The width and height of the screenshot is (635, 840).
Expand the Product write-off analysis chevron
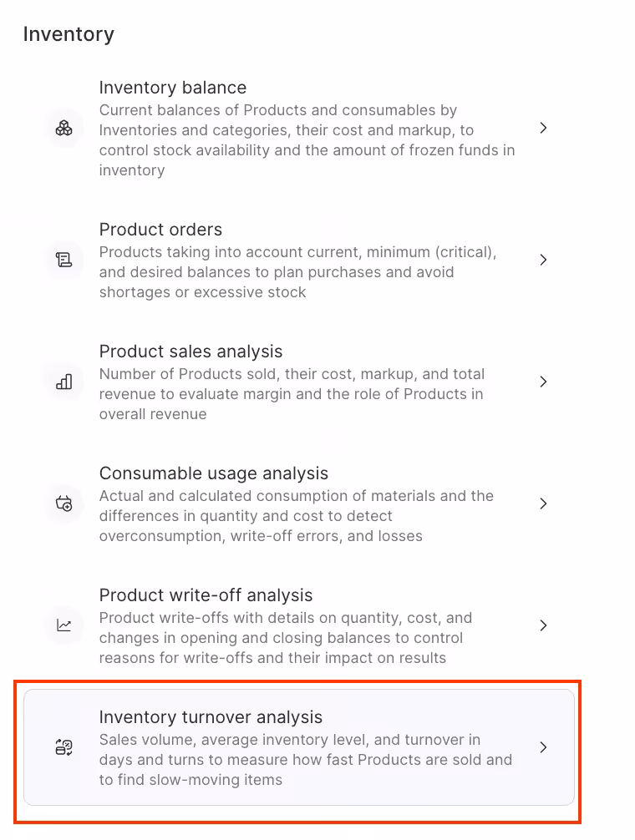(x=543, y=625)
